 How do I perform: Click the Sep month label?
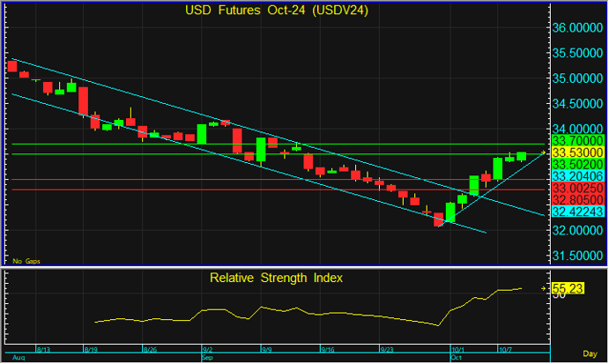(x=207, y=358)
